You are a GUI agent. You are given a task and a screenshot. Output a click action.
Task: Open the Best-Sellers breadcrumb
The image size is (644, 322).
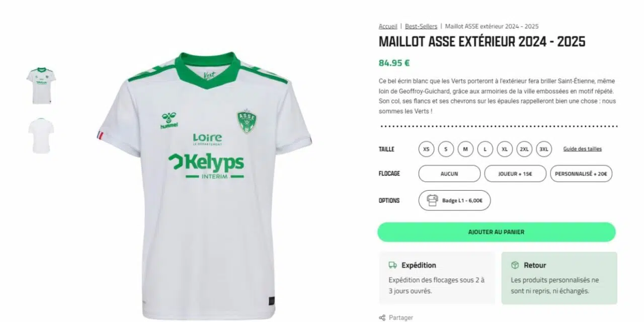tap(421, 26)
